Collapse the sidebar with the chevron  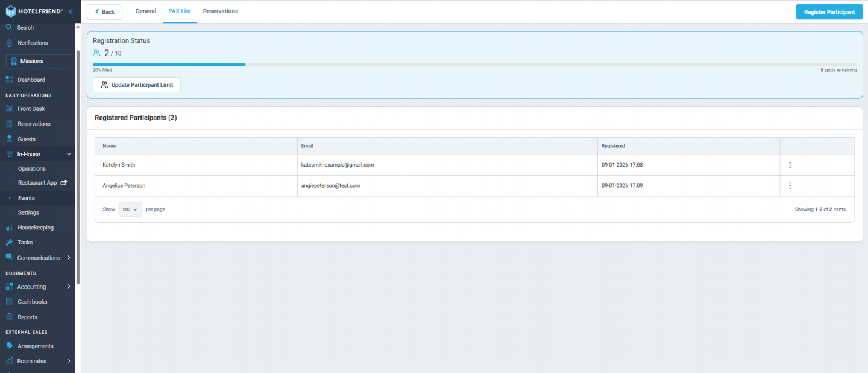(x=71, y=10)
